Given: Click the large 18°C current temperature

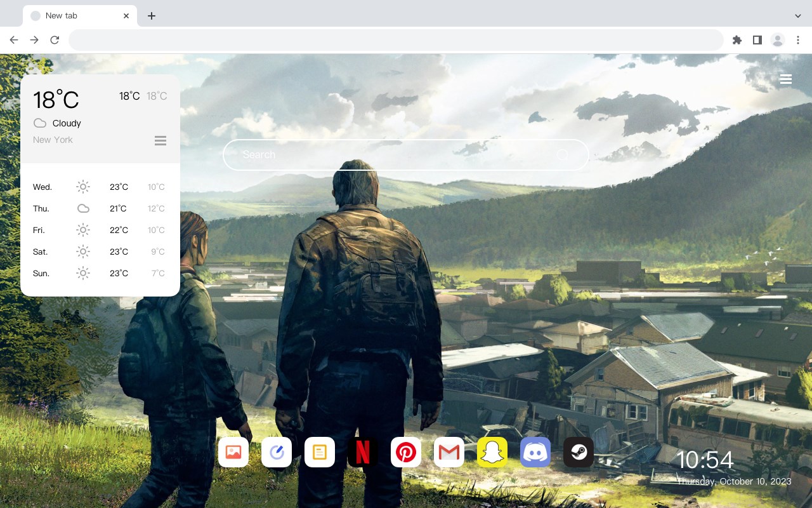Looking at the screenshot, I should coord(56,100).
